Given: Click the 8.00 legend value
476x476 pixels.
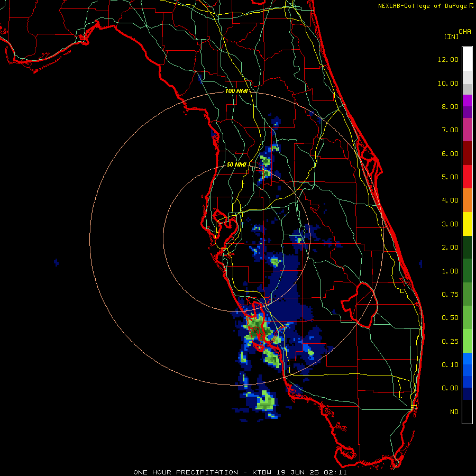Looking at the screenshot, I should [450, 106].
